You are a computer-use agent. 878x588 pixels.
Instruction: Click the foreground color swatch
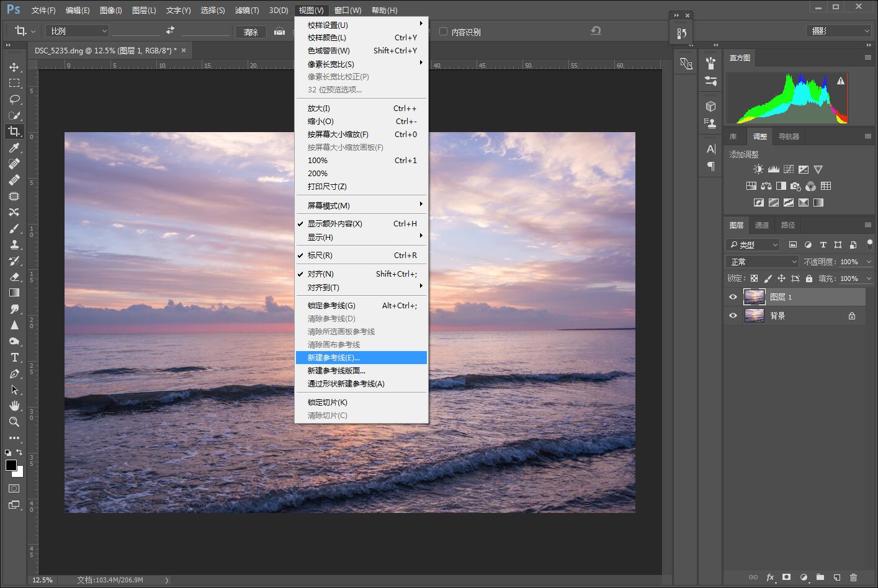(x=11, y=465)
